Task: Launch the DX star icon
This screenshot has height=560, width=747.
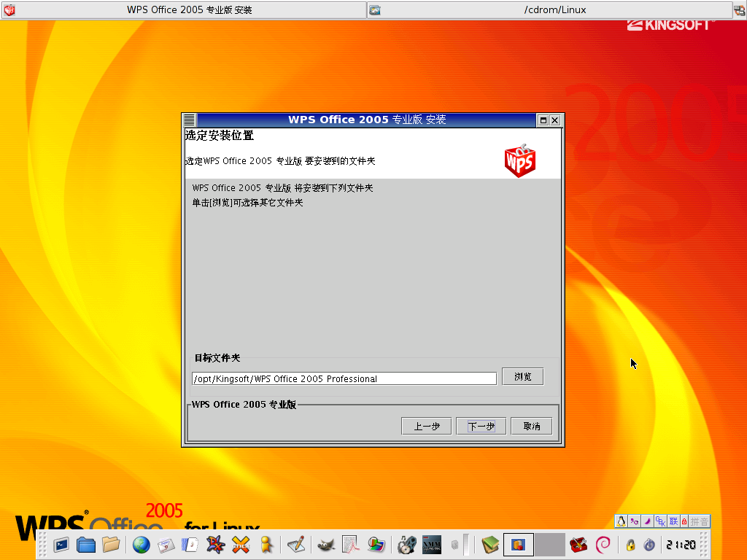Action: 215,544
